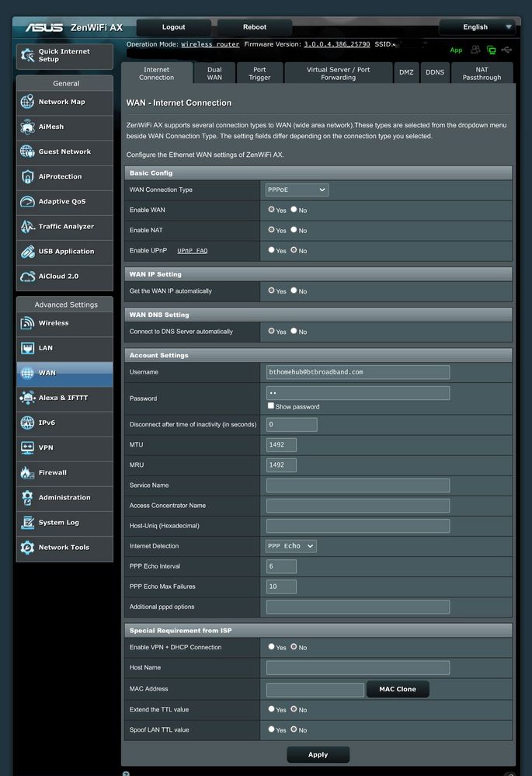Expand the WAN Connection Type dropdown
The image size is (532, 776).
pyautogui.click(x=297, y=190)
